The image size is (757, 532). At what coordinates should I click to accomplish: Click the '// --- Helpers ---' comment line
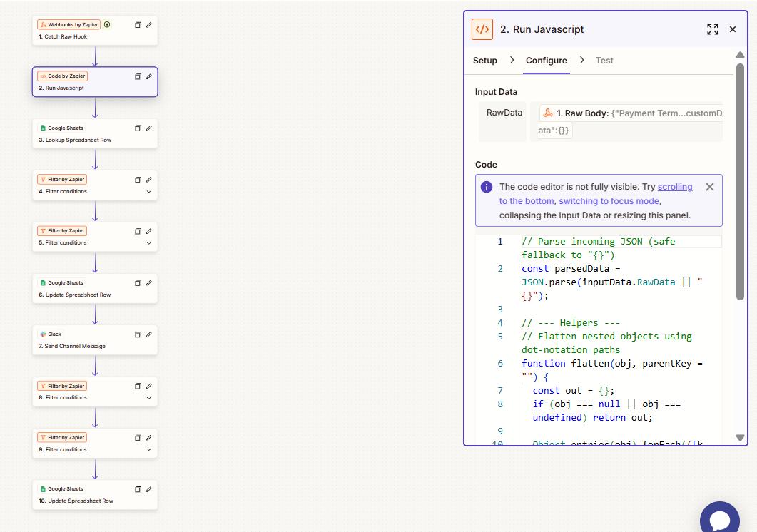(x=570, y=323)
